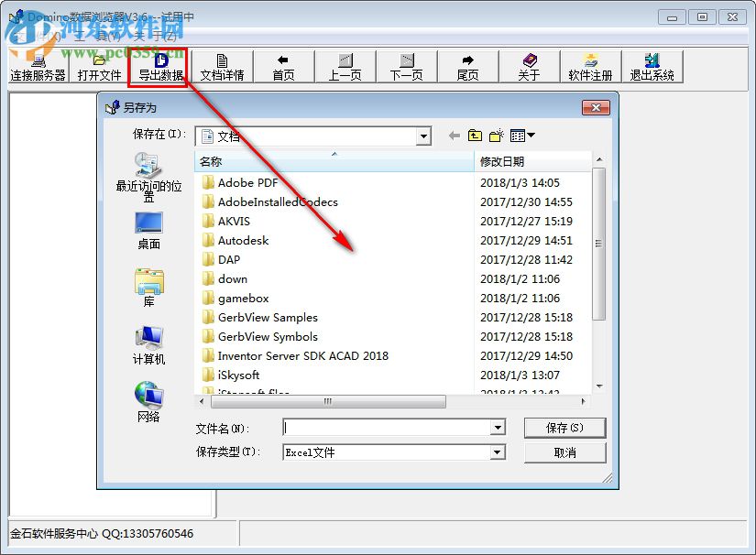
Task: Open the 保存在 location dropdown
Action: (x=422, y=135)
